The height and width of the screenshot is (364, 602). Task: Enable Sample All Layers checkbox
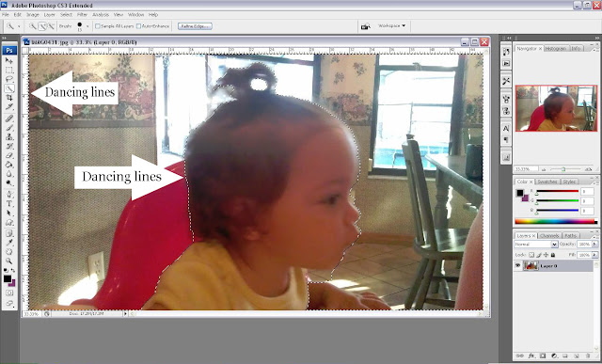(98, 26)
